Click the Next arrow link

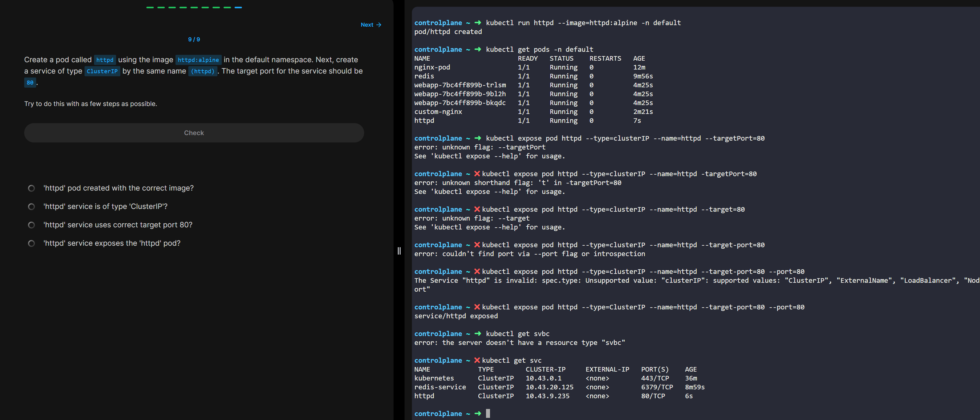pyautogui.click(x=371, y=25)
